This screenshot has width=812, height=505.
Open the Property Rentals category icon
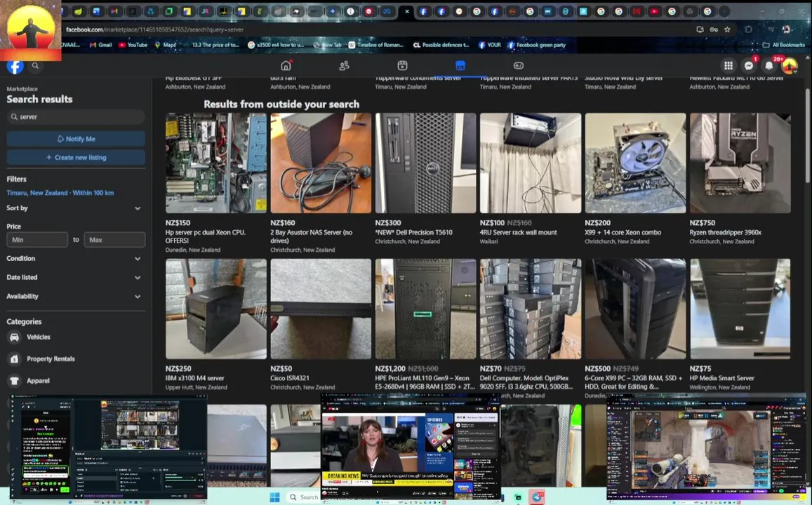click(15, 358)
